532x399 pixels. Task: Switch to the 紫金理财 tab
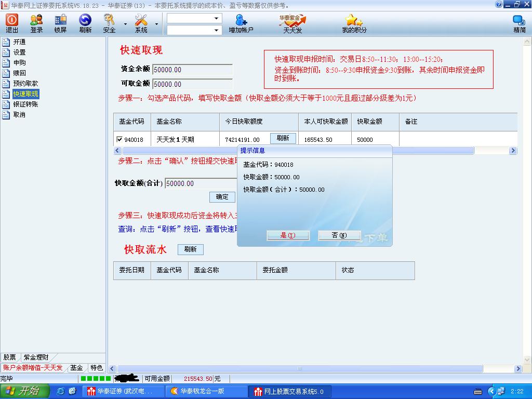point(36,357)
